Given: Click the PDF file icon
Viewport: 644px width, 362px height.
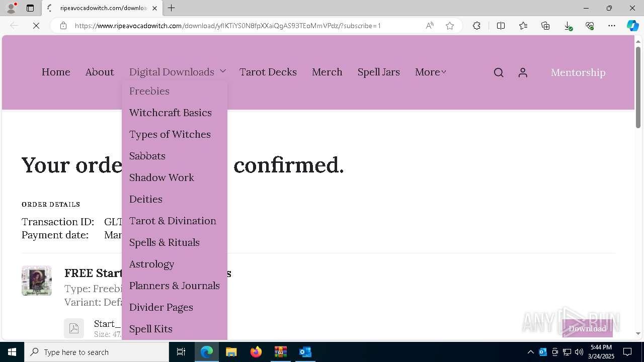Looking at the screenshot, I should tap(74, 328).
